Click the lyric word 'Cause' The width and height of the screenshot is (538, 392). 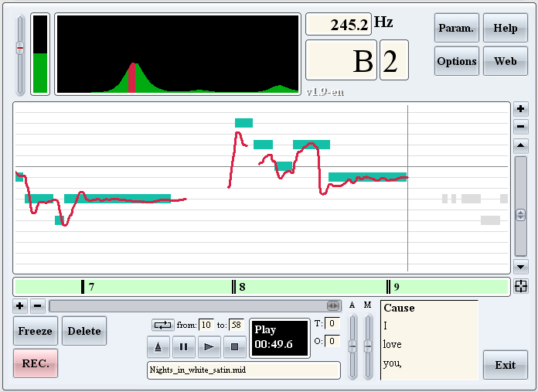(399, 308)
